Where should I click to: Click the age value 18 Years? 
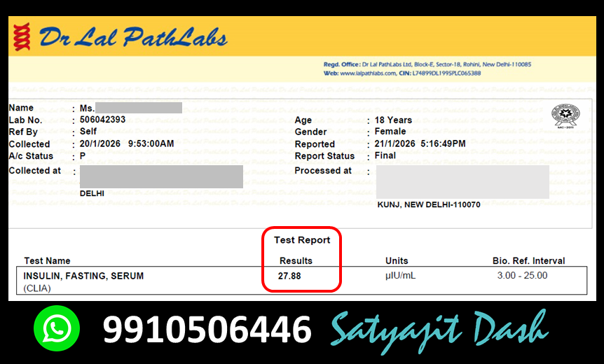(393, 120)
